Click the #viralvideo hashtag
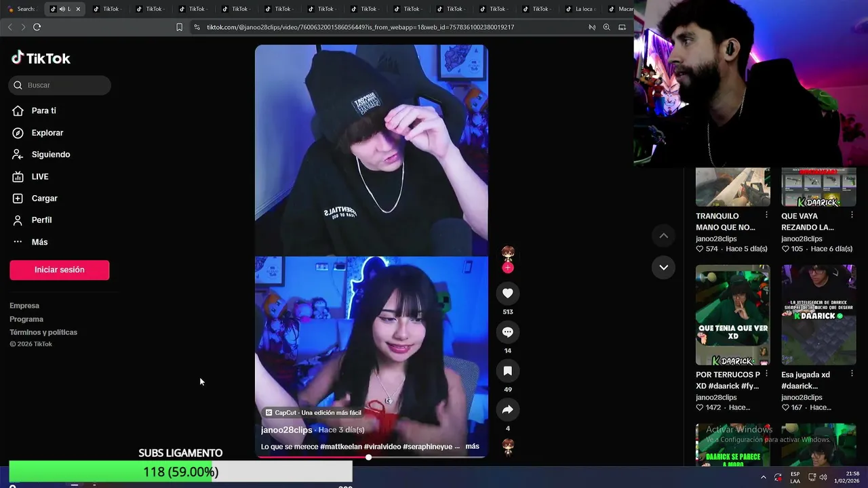The image size is (868, 488). click(382, 447)
